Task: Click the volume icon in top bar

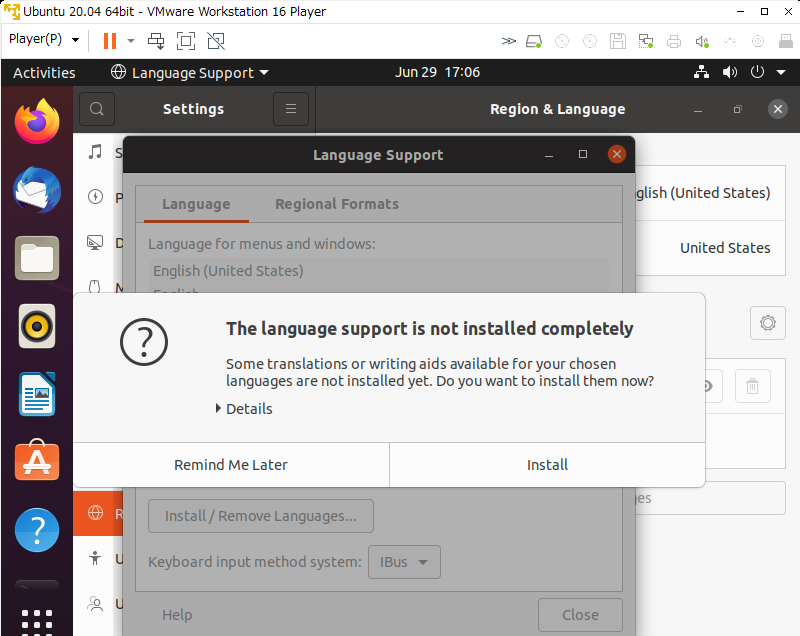Action: (x=730, y=72)
